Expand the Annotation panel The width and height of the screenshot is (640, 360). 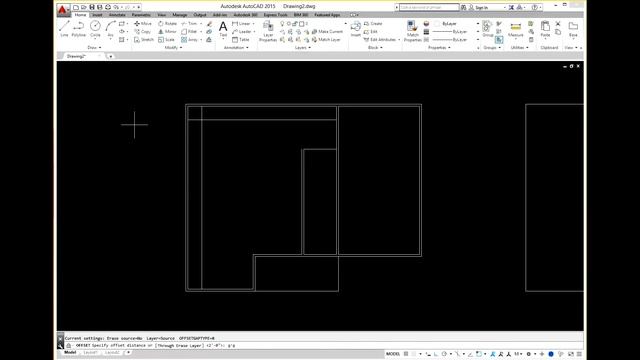[x=236, y=48]
